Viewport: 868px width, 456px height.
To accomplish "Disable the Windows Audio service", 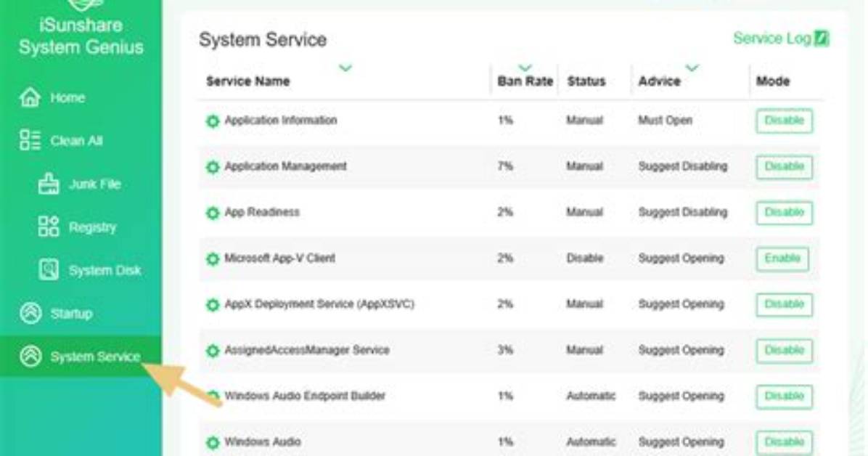I will [x=784, y=443].
